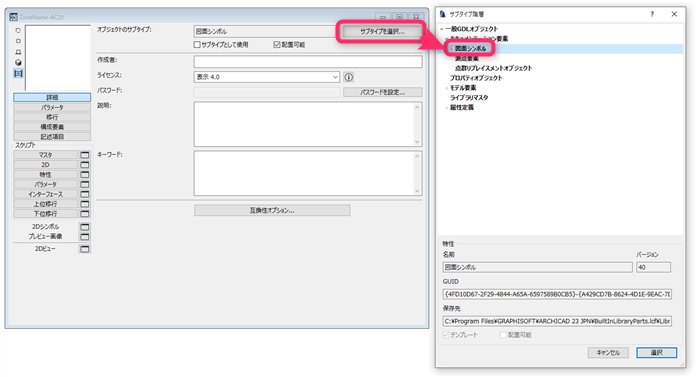
Task: Select 属性定義 in the tree
Action: (462, 108)
